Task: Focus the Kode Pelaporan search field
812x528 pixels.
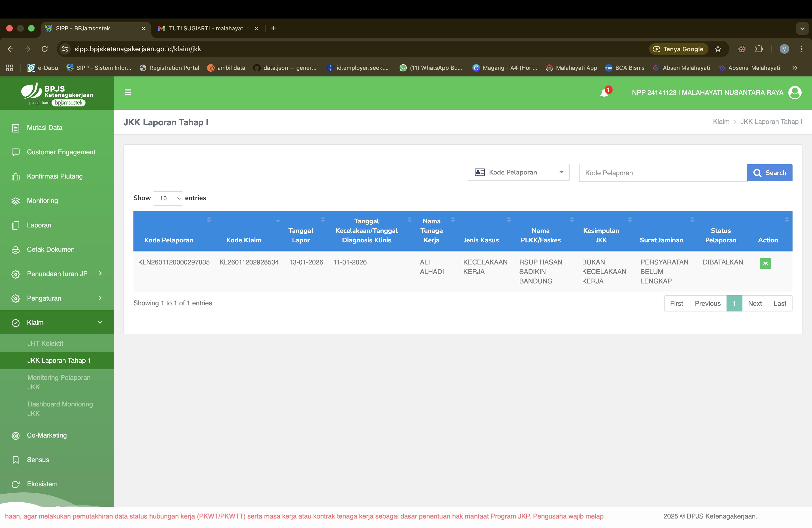Action: pyautogui.click(x=663, y=173)
